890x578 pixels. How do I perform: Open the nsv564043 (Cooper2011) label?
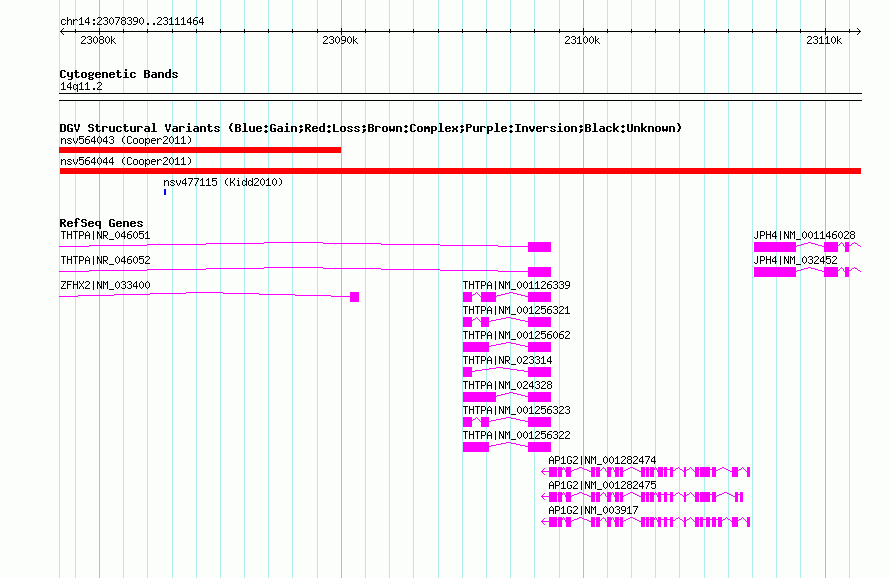(126, 140)
